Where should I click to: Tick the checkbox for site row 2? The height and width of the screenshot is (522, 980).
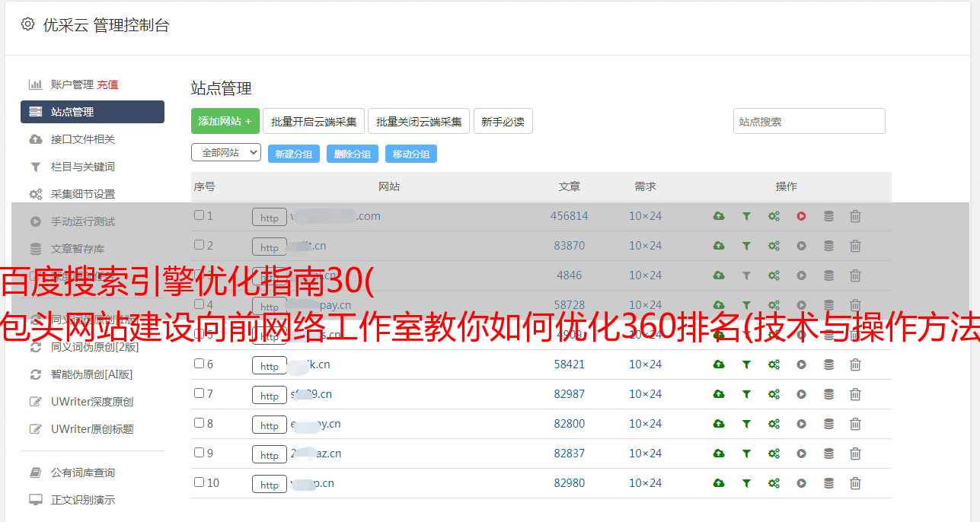199,245
